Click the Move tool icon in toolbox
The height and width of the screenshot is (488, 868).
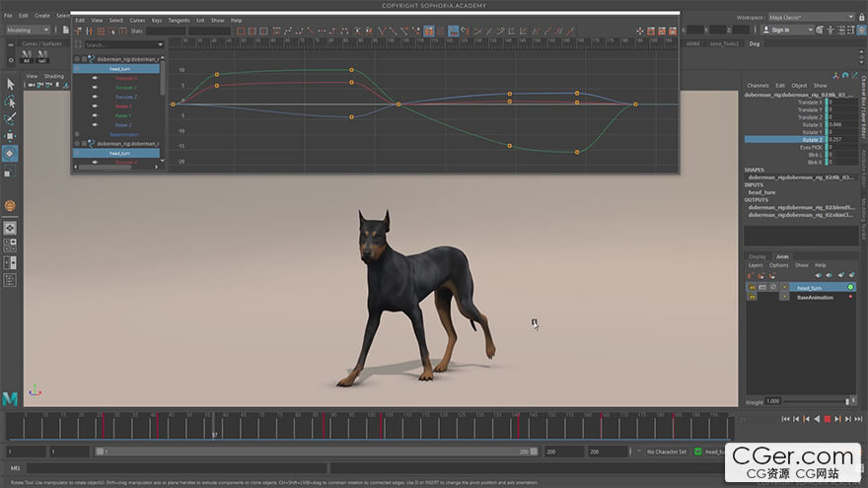(x=10, y=136)
